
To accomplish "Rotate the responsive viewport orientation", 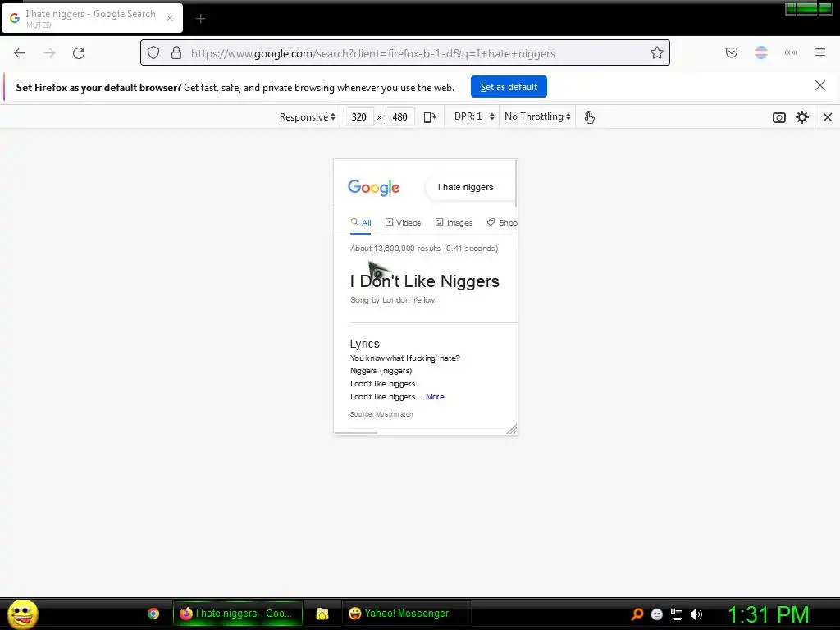I will point(430,116).
